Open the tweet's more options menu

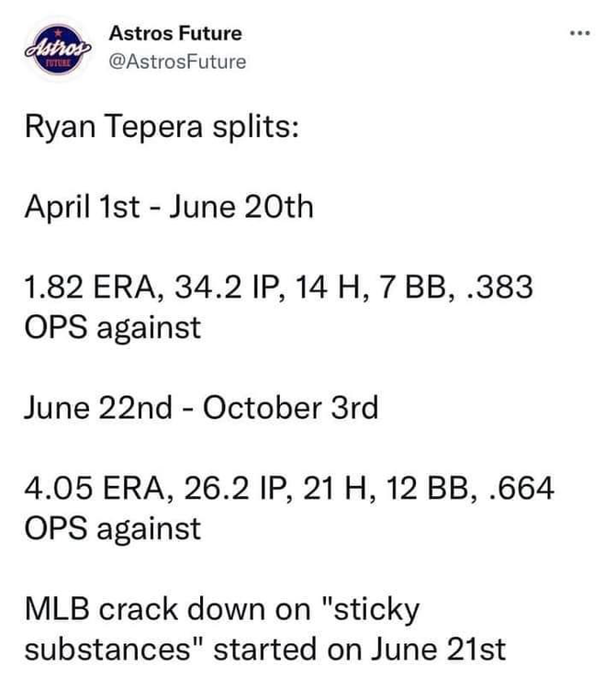[578, 35]
